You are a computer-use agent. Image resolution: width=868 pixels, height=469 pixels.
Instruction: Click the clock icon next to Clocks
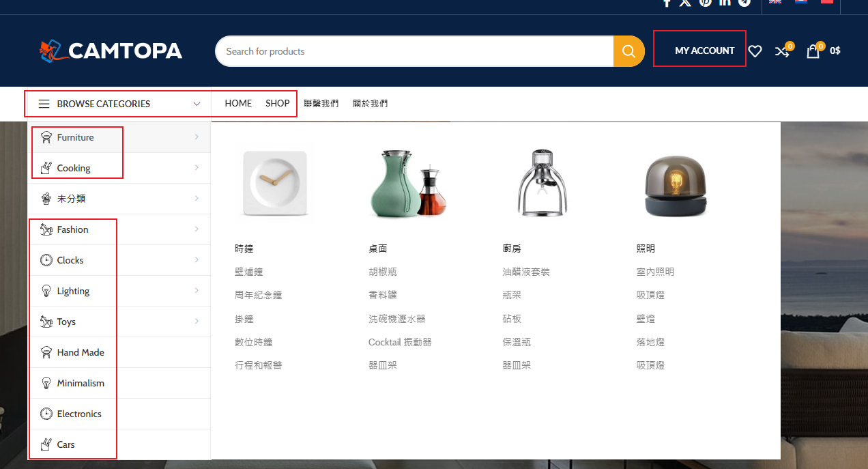[46, 260]
